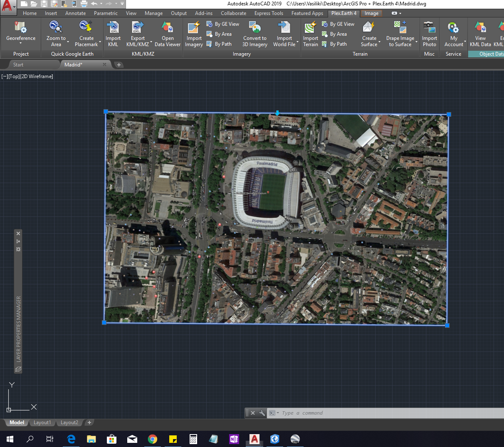Switch to the Annotate ribbon tab
Image resolution: width=504 pixels, height=447 pixels.
pyautogui.click(x=75, y=13)
